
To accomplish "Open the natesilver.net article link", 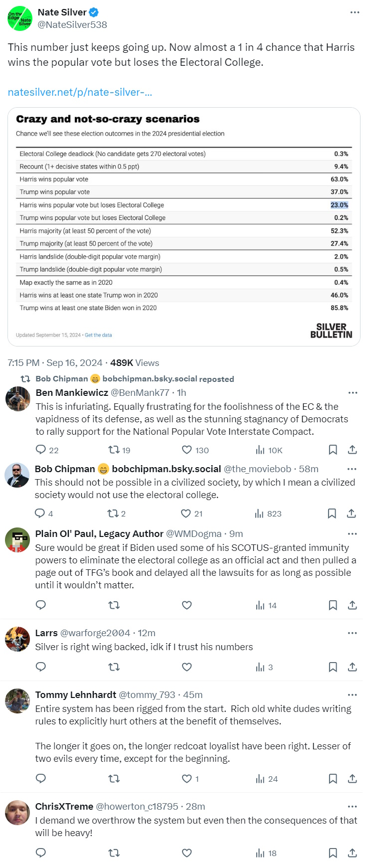I will (80, 92).
